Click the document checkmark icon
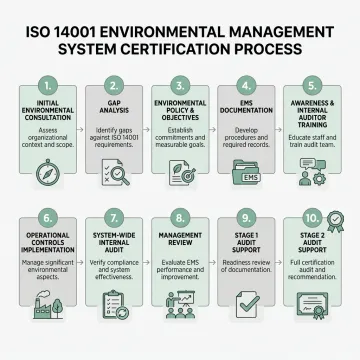360x360 pixels. pyautogui.click(x=247, y=304)
